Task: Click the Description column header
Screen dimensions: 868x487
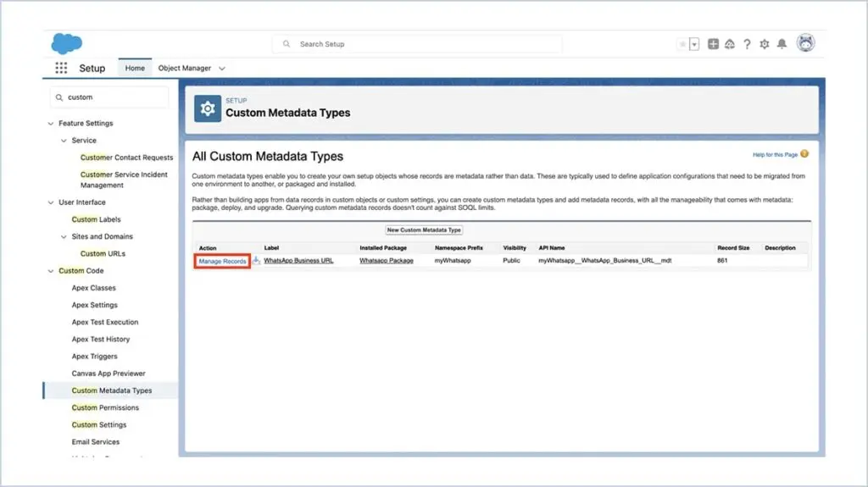Action: click(780, 248)
